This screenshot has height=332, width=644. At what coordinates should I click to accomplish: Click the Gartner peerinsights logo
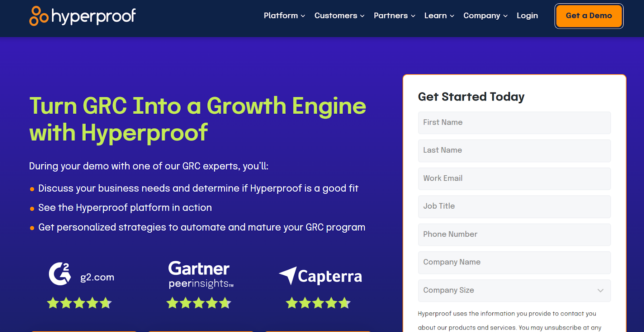[200, 275]
